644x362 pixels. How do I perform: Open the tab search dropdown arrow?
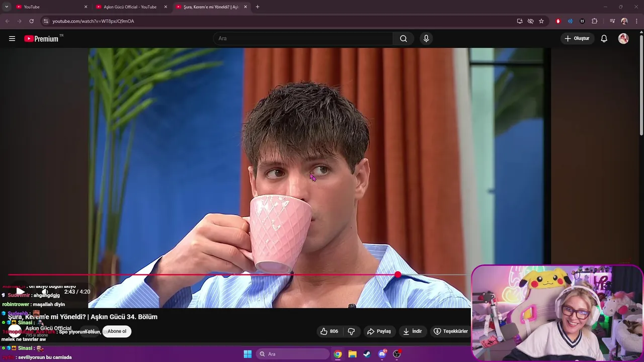pyautogui.click(x=7, y=7)
